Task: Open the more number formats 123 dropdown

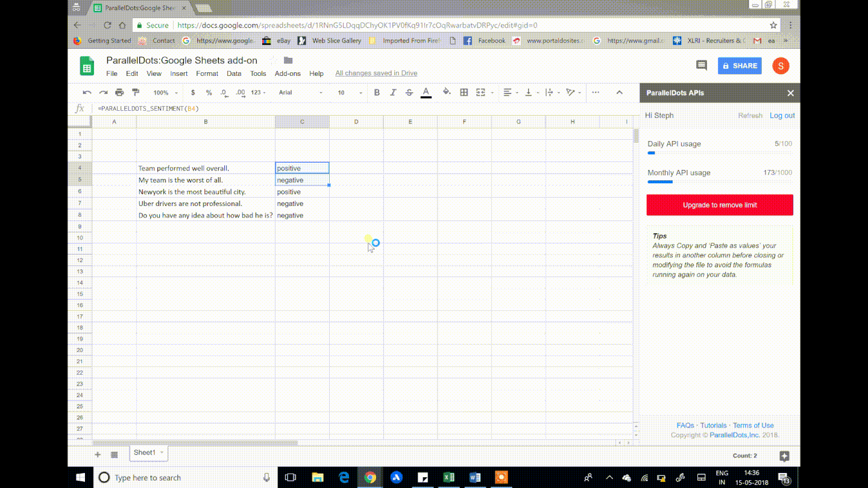Action: point(258,93)
